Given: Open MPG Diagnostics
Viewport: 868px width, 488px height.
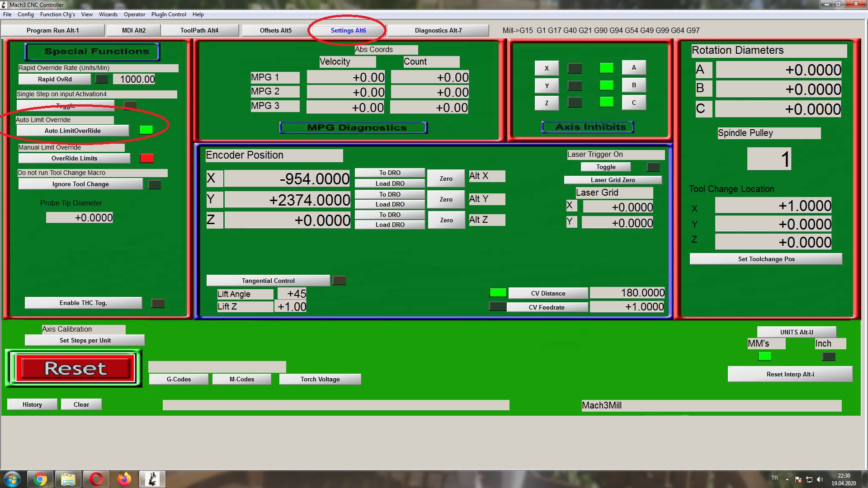Looking at the screenshot, I should (x=353, y=128).
